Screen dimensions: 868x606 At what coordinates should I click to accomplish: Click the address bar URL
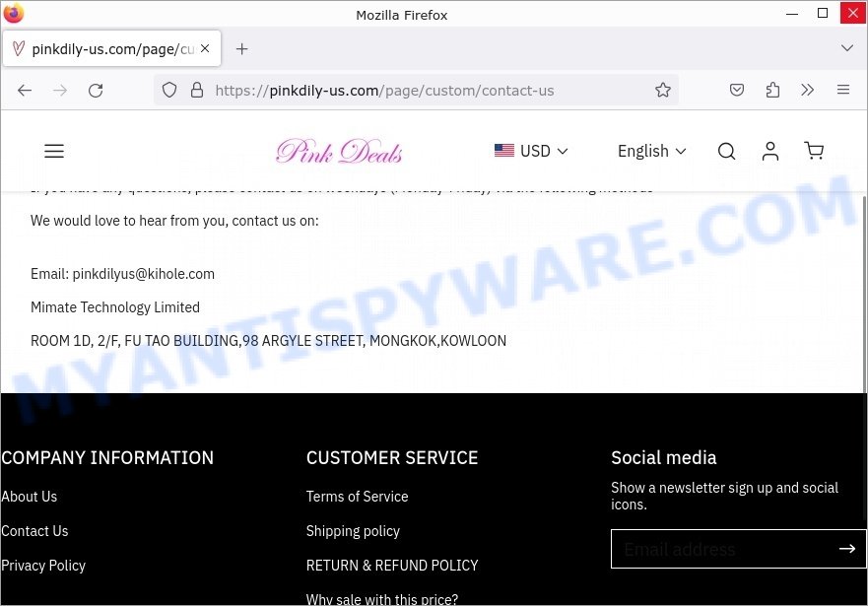(384, 91)
